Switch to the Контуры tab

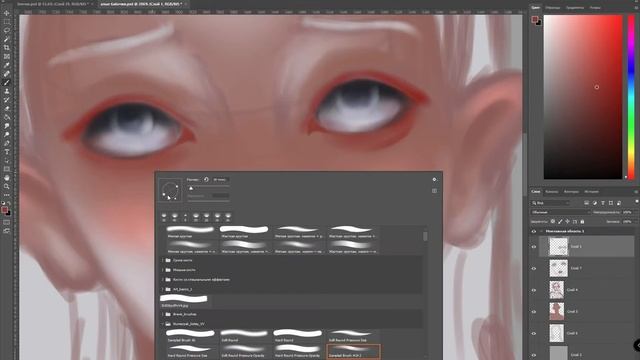pyautogui.click(x=571, y=191)
